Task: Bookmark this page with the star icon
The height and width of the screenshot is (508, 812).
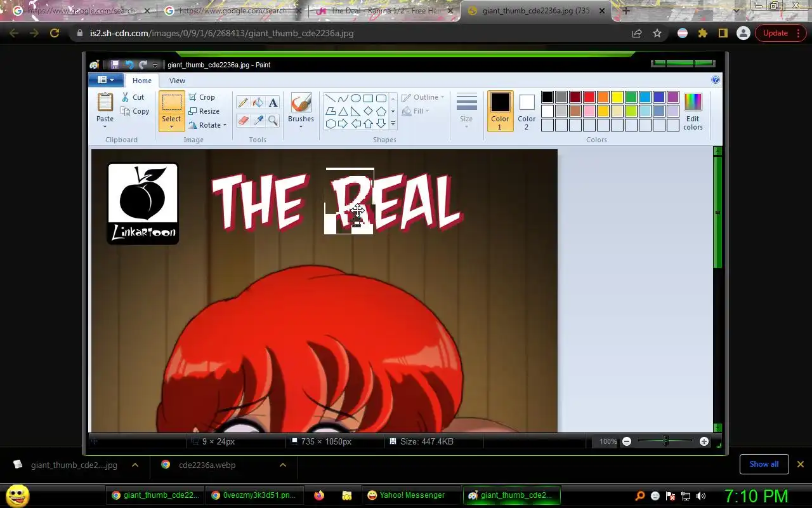Action: point(657,33)
